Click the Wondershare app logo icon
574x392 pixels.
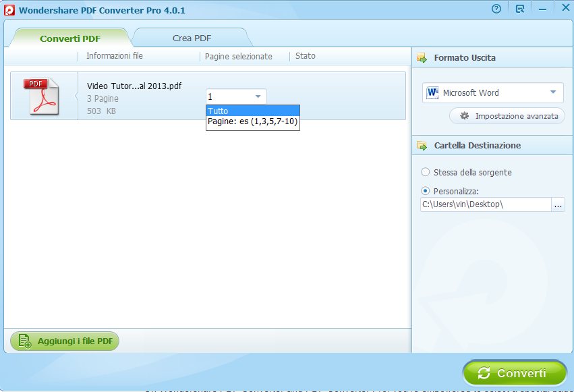coord(9,10)
